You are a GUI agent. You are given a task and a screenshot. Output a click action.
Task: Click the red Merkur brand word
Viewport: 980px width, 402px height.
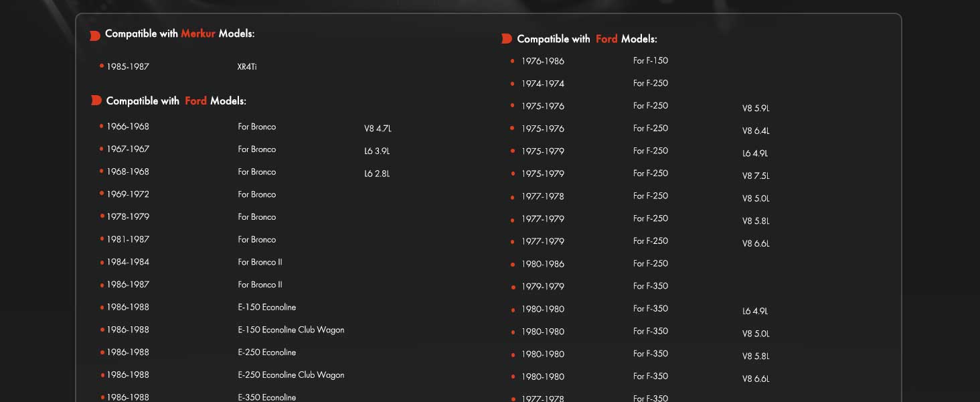[198, 33]
